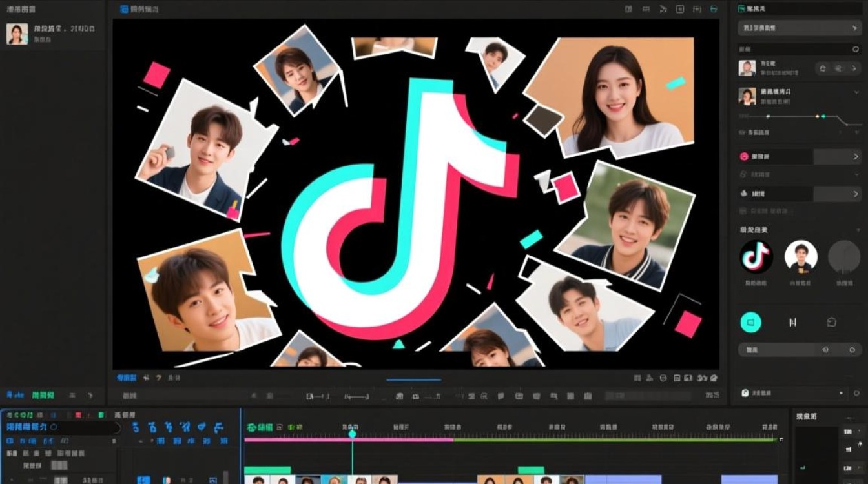Expand the pink smiley row chevron
Screen dimensions: 868x484
(856, 157)
